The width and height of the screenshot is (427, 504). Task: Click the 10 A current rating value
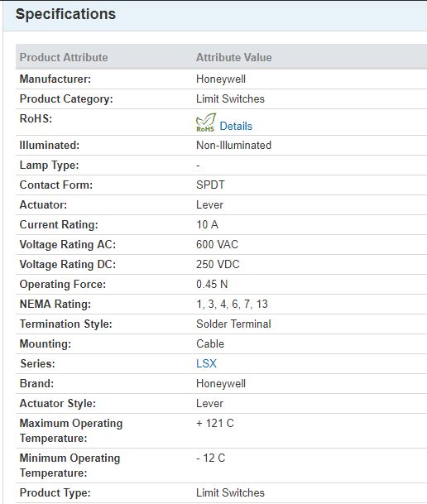tap(207, 224)
